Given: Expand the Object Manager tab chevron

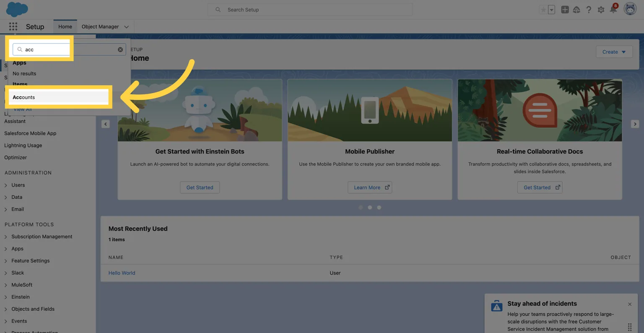Looking at the screenshot, I should point(126,27).
